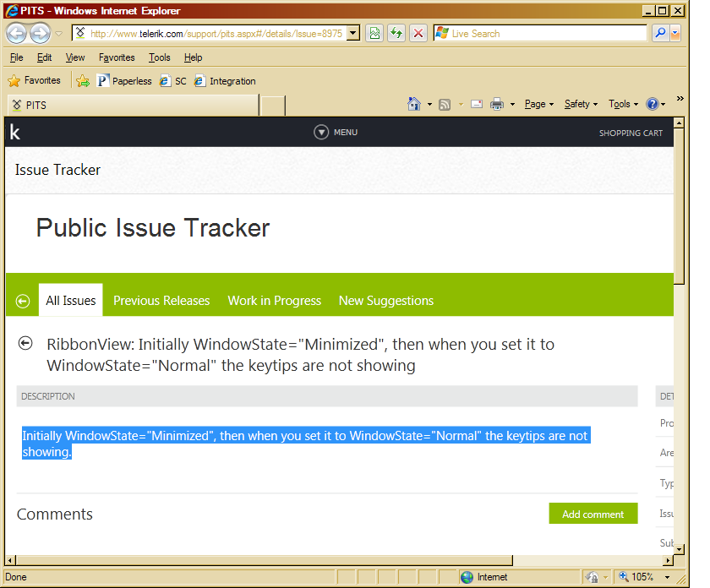Click the 105% zoom level button
710x588 pixels.
tap(636, 577)
